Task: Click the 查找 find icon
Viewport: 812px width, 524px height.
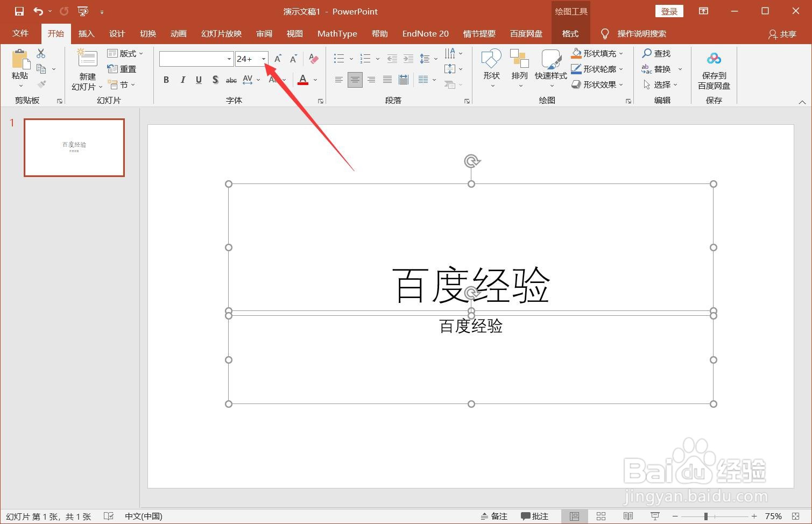Action: pos(647,53)
